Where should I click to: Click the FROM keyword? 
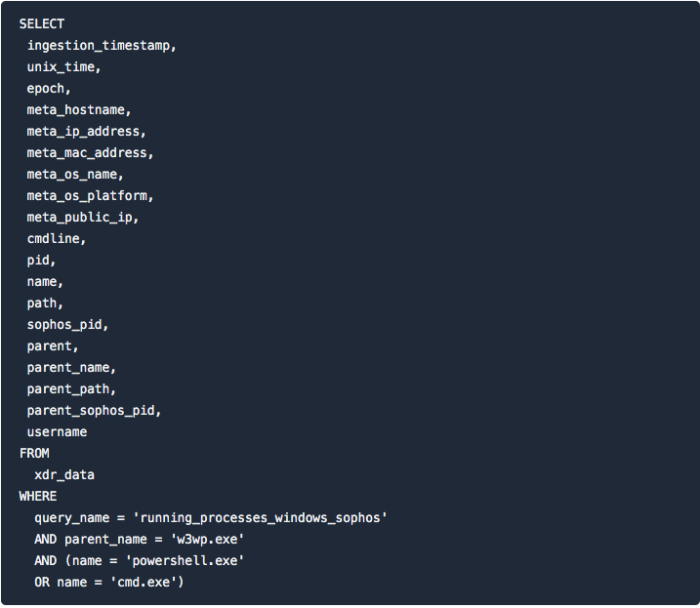[34, 454]
